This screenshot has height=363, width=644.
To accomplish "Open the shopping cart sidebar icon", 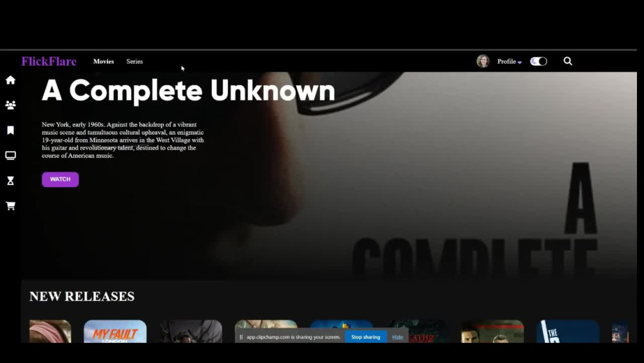I will click(11, 206).
